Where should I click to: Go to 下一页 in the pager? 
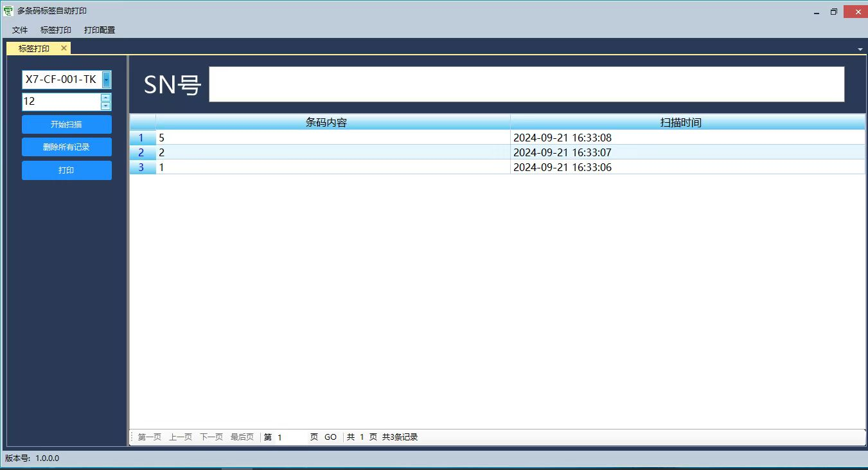point(211,437)
